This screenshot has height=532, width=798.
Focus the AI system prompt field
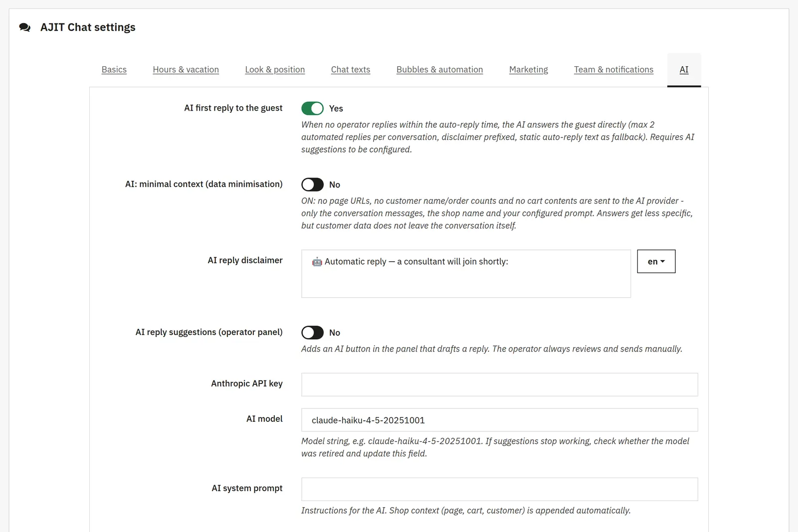coord(499,489)
